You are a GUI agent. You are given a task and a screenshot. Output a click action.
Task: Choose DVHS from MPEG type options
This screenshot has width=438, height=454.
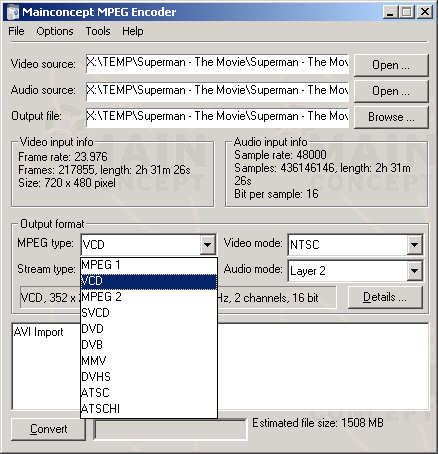[x=149, y=377]
